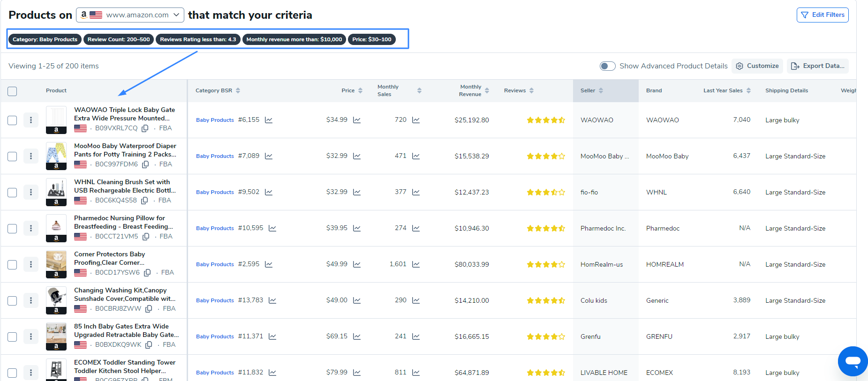The image size is (868, 381).
Task: Open the chat support bubble
Action: [x=853, y=361]
